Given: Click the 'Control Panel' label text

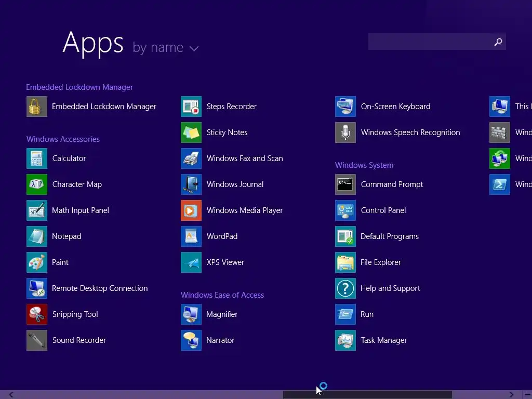Looking at the screenshot, I should [x=383, y=210].
